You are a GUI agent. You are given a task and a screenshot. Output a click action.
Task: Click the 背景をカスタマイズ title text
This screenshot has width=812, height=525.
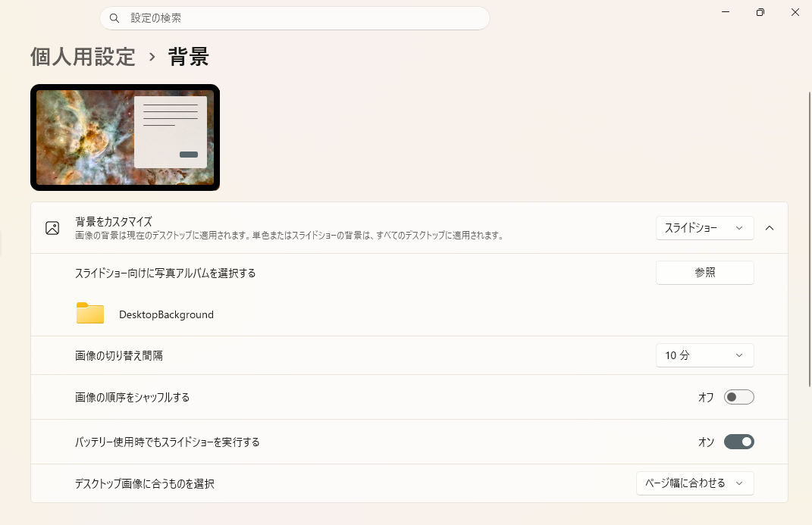pos(114,222)
